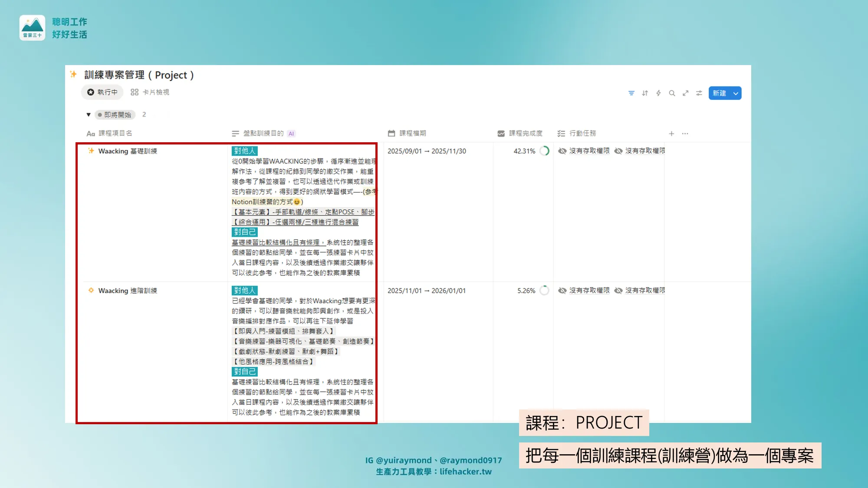The width and height of the screenshot is (868, 488).
Task: Open the view settings sliders icon
Action: pos(699,93)
